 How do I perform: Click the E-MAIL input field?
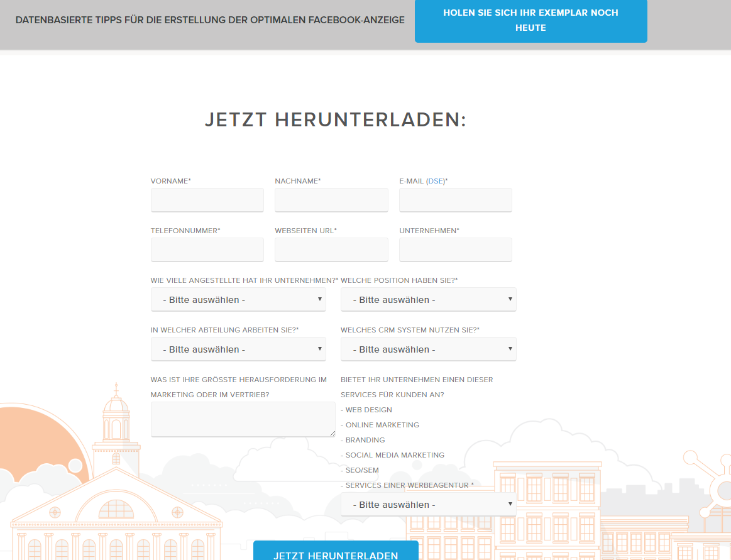tap(455, 200)
